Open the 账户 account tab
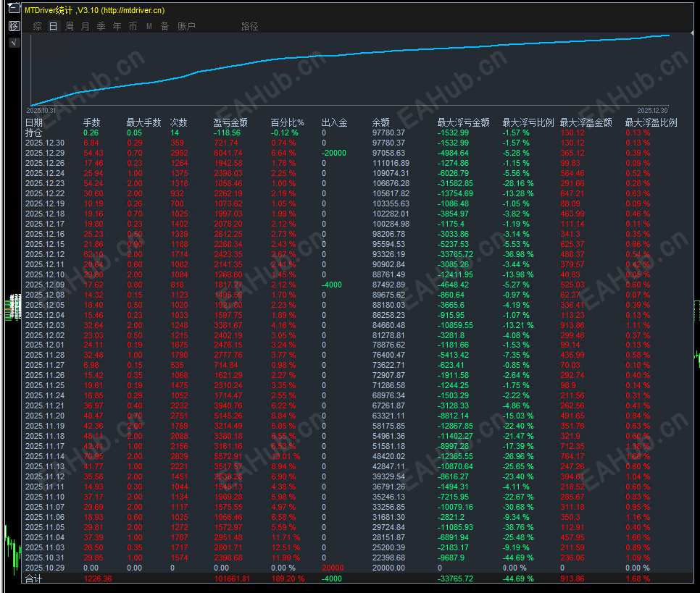 tap(186, 26)
